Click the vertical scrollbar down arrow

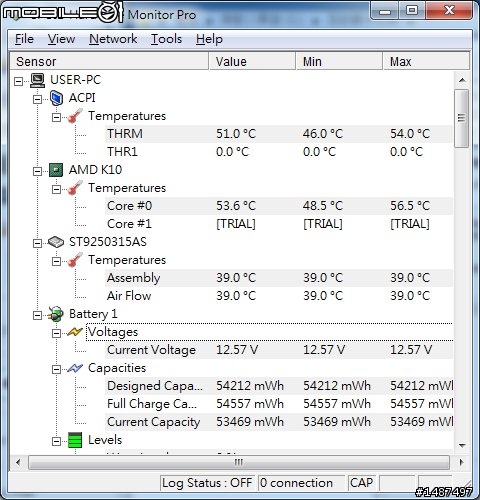point(462,445)
